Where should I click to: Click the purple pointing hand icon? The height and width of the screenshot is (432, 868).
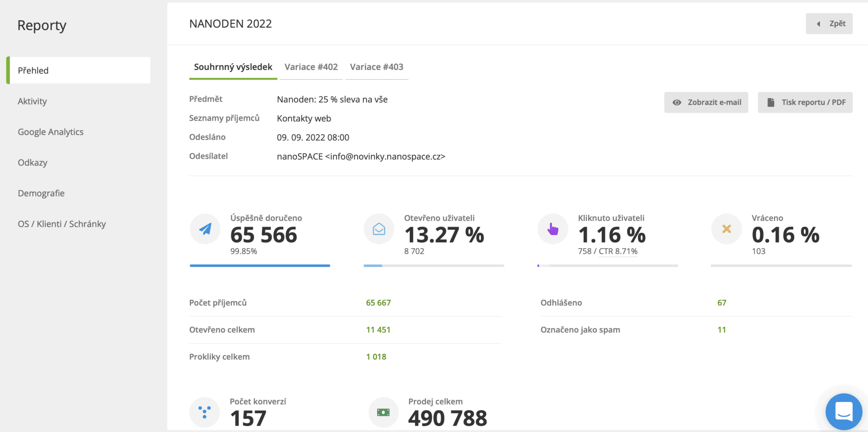coord(553,229)
